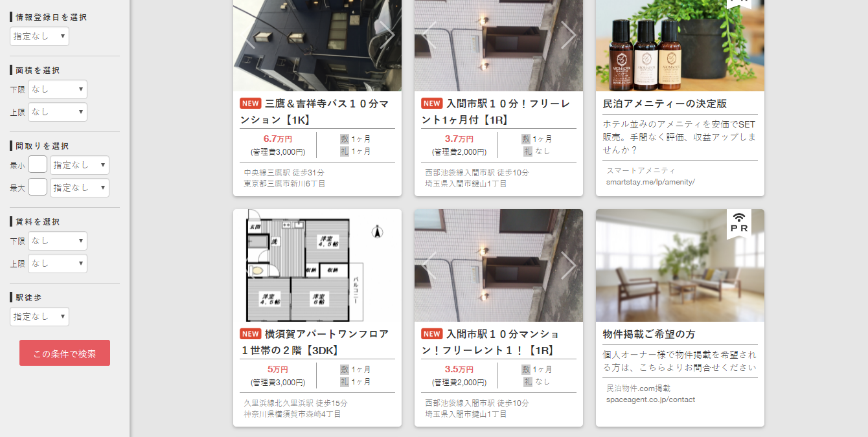Click the PR wifi badge on 物件掲載 card

(x=739, y=223)
